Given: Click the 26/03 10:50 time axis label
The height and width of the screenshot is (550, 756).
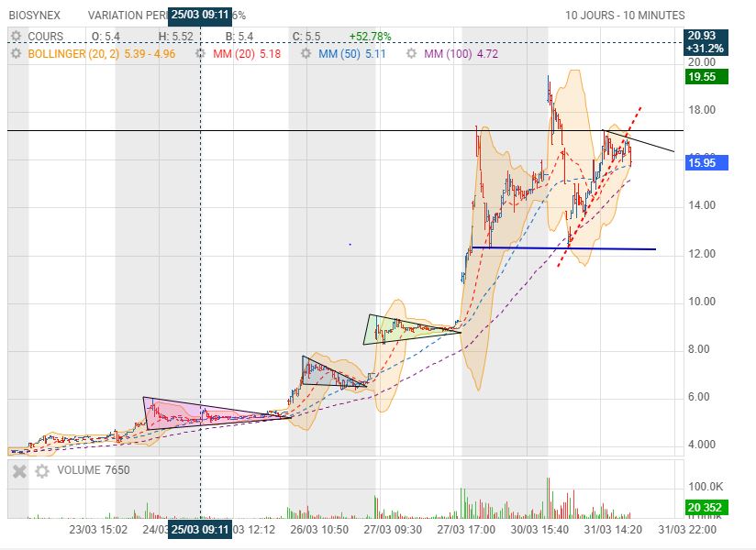Looking at the screenshot, I should pyautogui.click(x=319, y=530).
